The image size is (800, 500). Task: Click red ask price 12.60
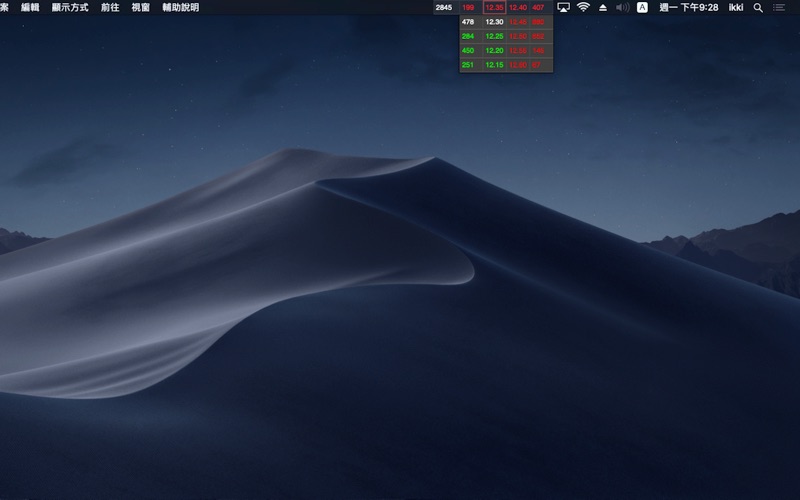[518, 65]
